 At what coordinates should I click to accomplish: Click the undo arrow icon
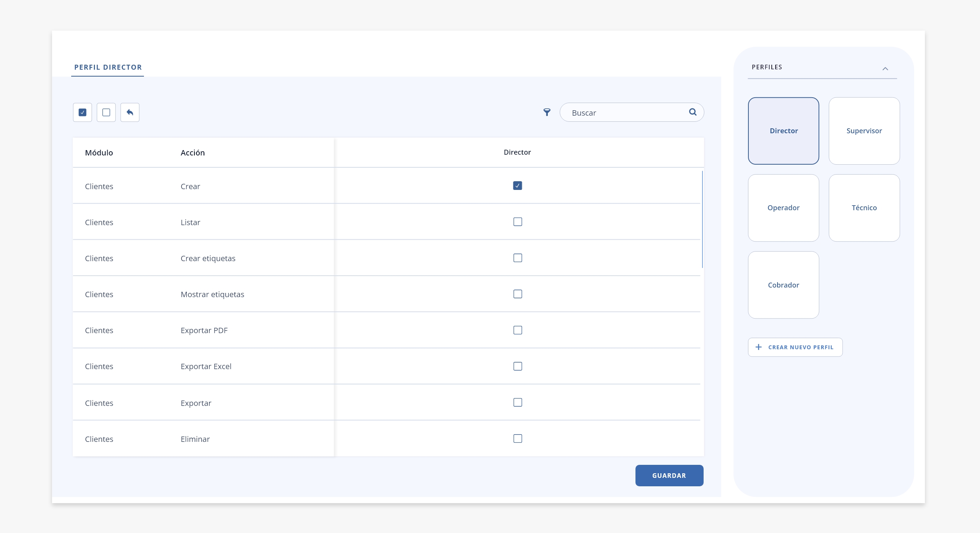(130, 112)
